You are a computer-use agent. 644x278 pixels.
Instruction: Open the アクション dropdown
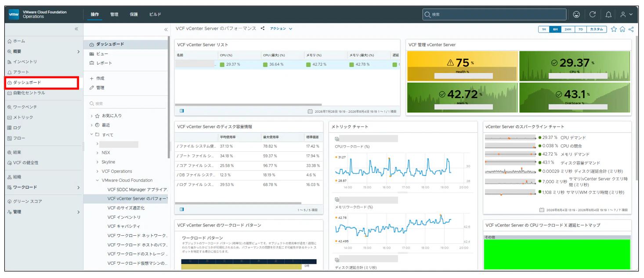(281, 29)
